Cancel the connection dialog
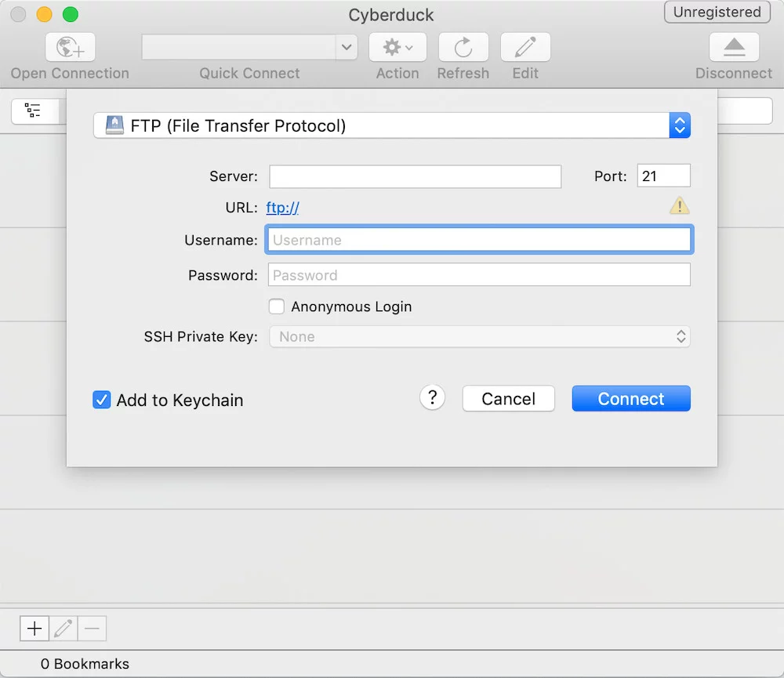Image resolution: width=784 pixels, height=678 pixels. [x=509, y=398]
